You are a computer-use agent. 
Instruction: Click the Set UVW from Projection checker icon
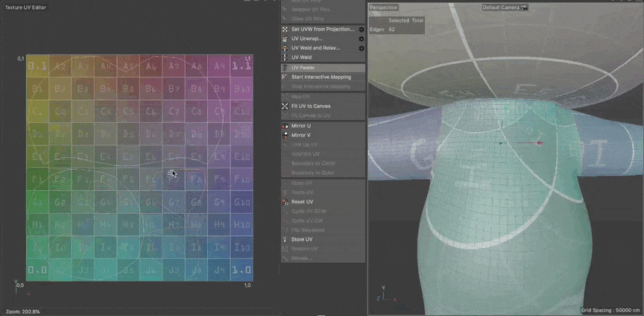coord(285,29)
